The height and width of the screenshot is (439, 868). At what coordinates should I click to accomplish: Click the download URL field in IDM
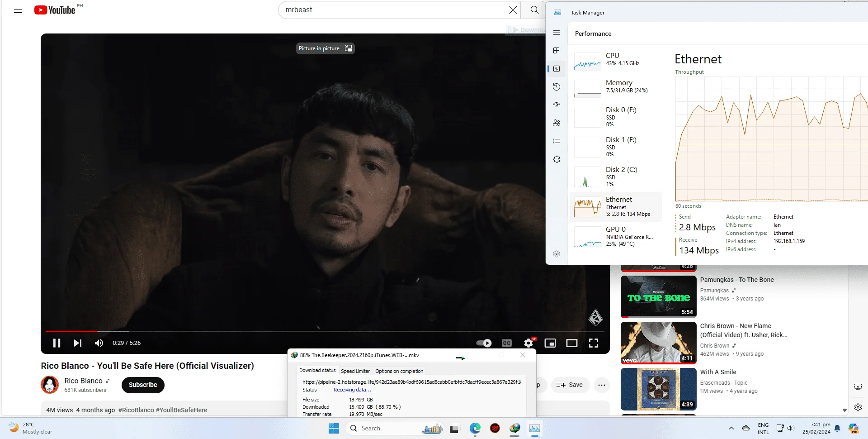pyautogui.click(x=412, y=382)
